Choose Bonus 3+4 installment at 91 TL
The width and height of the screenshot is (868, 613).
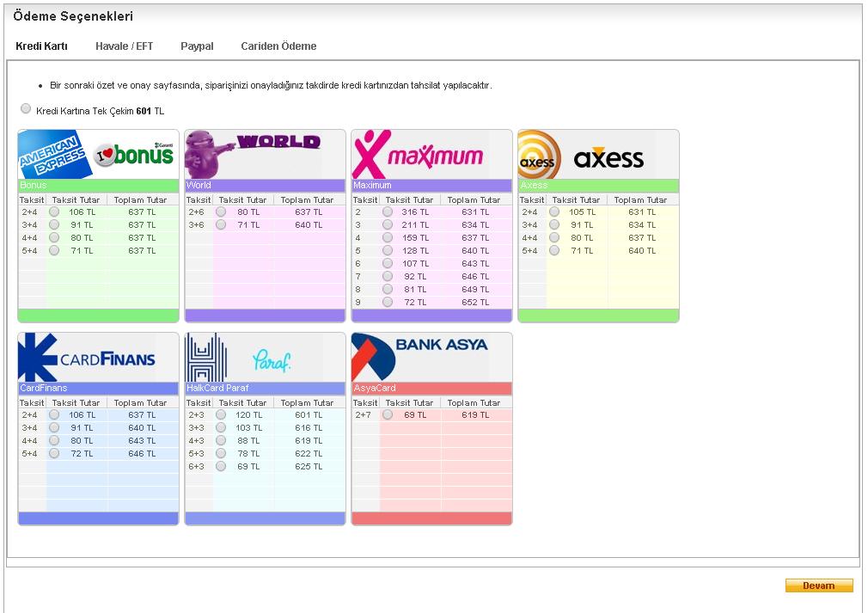[x=54, y=224]
